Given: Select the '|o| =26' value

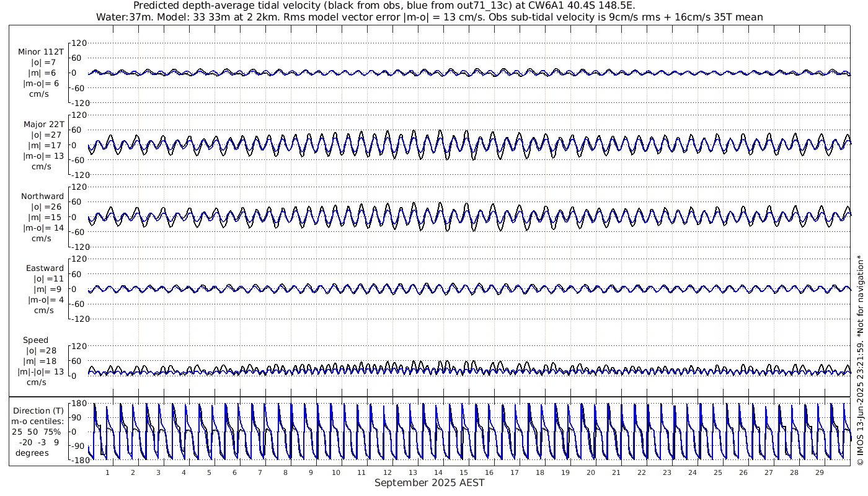Looking at the screenshot, I should (45, 206).
